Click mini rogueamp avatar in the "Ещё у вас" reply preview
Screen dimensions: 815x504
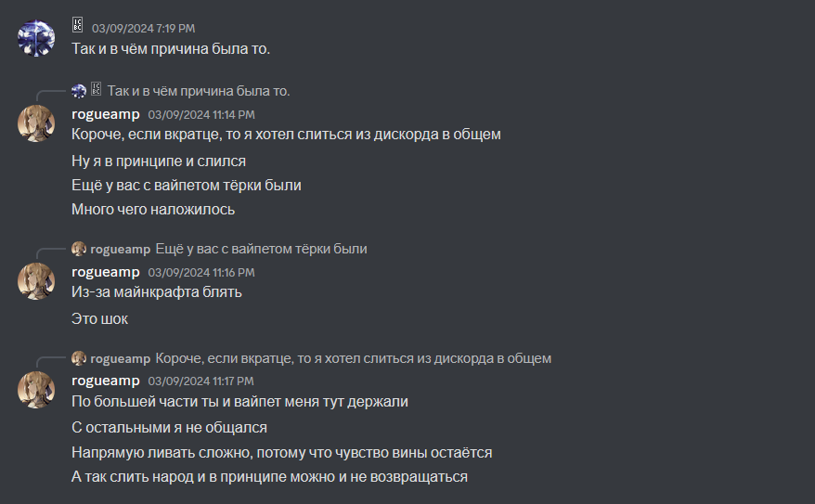tap(79, 249)
